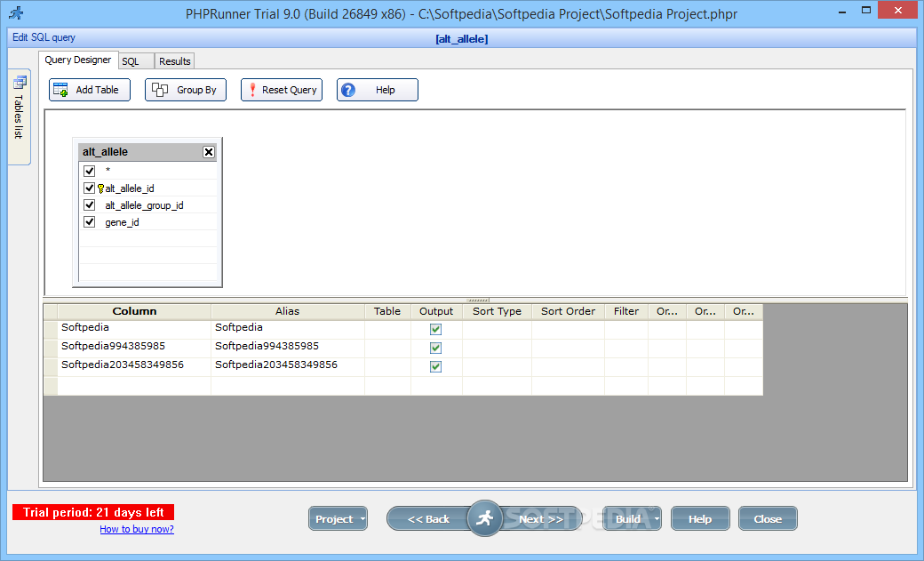Click the gene_id field name
The image size is (924, 561).
click(x=122, y=223)
